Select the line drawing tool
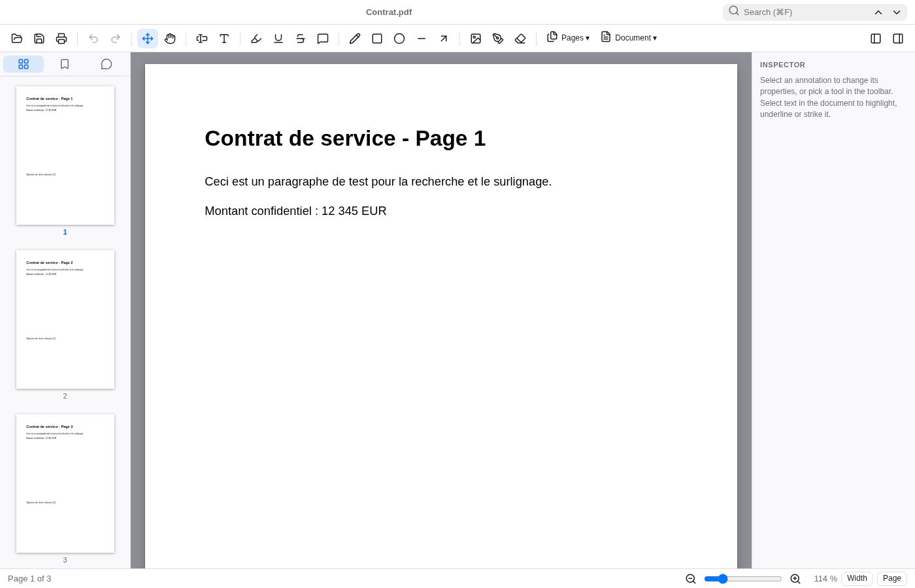Image resolution: width=915 pixels, height=588 pixels. click(422, 39)
